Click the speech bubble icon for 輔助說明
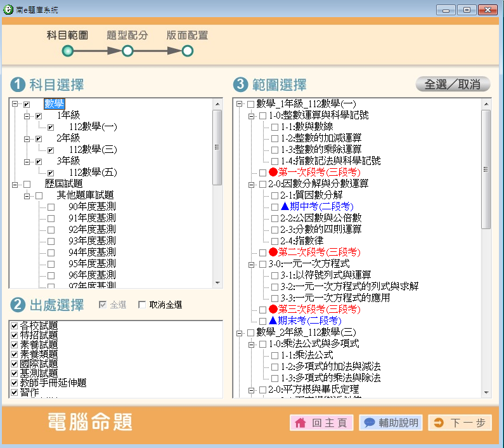Viewport: 504px width, 448px height. (369, 423)
